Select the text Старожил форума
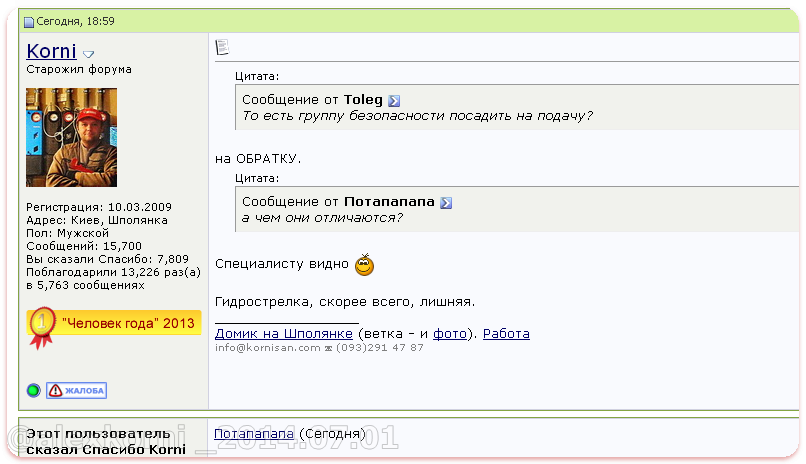This screenshot has height=464, width=806. click(x=79, y=69)
